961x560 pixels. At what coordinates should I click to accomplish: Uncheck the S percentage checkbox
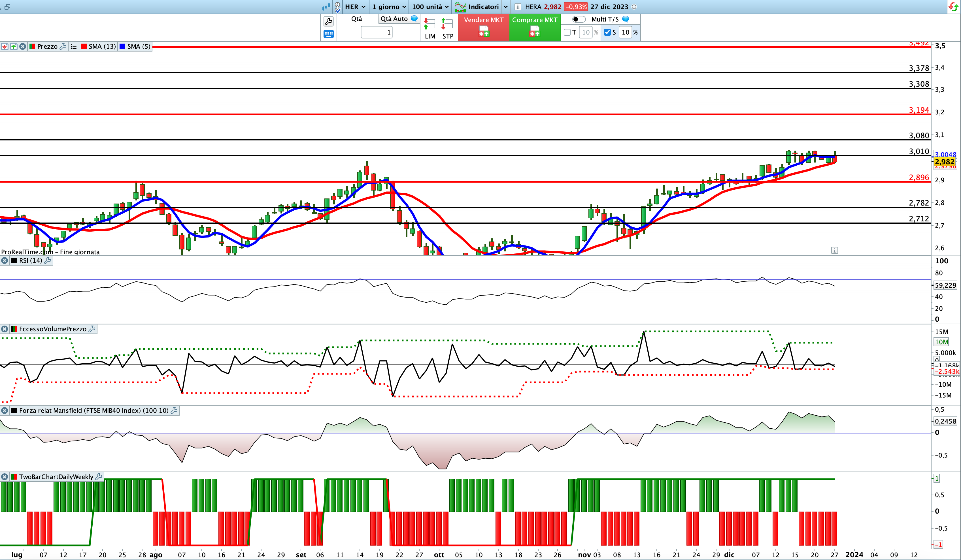click(607, 32)
